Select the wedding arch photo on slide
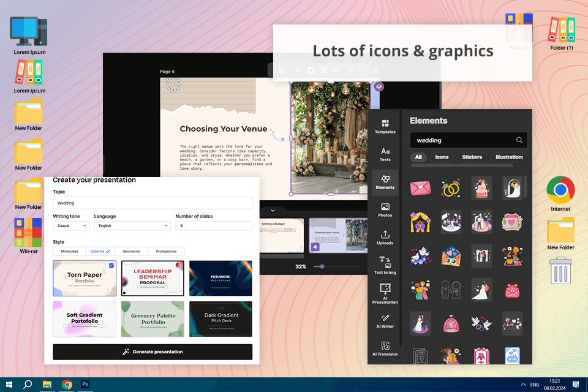The width and height of the screenshot is (588, 392). 330,138
